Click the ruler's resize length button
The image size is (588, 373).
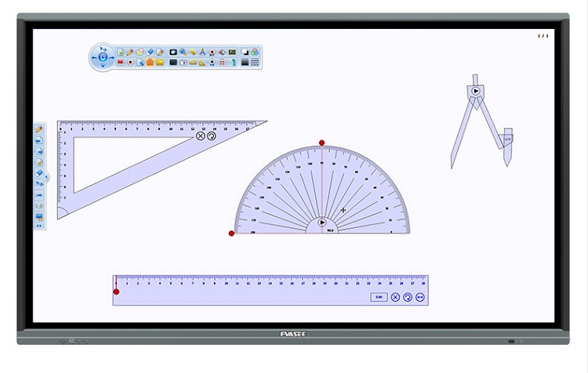click(x=420, y=297)
